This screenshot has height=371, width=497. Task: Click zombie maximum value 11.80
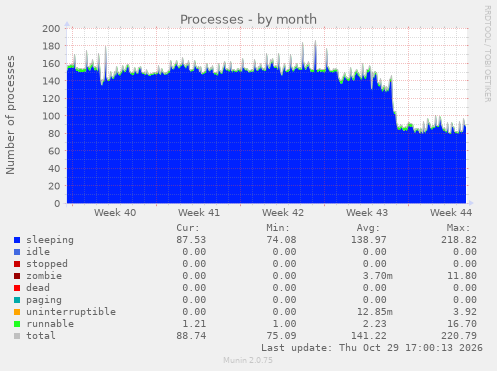click(462, 276)
